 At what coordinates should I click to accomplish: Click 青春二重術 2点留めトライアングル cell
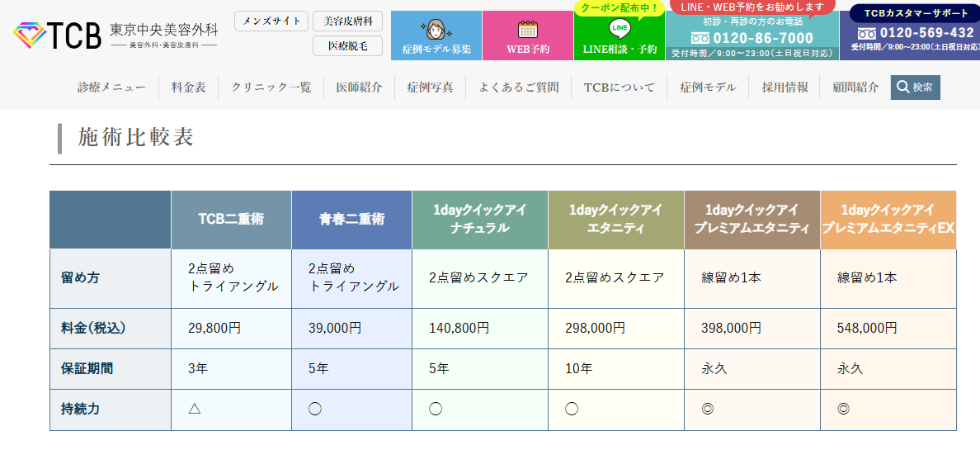click(x=354, y=277)
